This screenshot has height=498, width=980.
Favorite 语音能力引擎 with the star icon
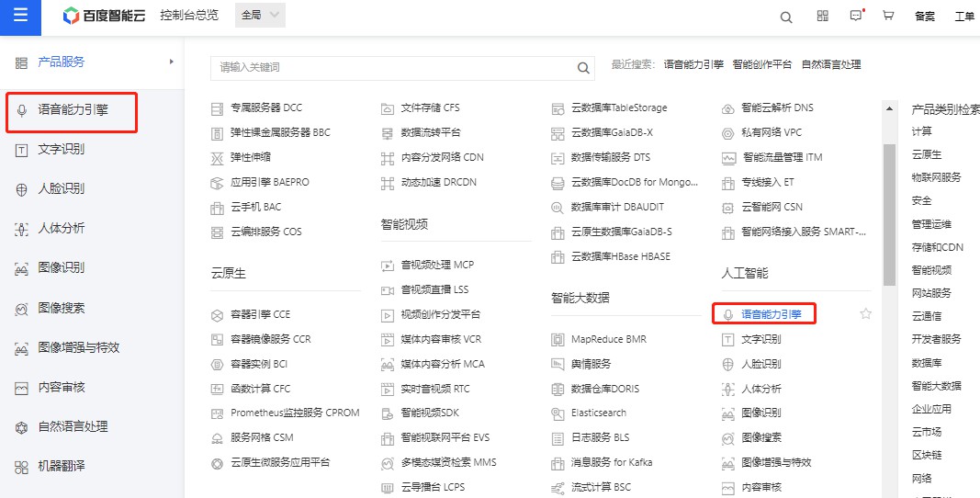click(x=865, y=314)
